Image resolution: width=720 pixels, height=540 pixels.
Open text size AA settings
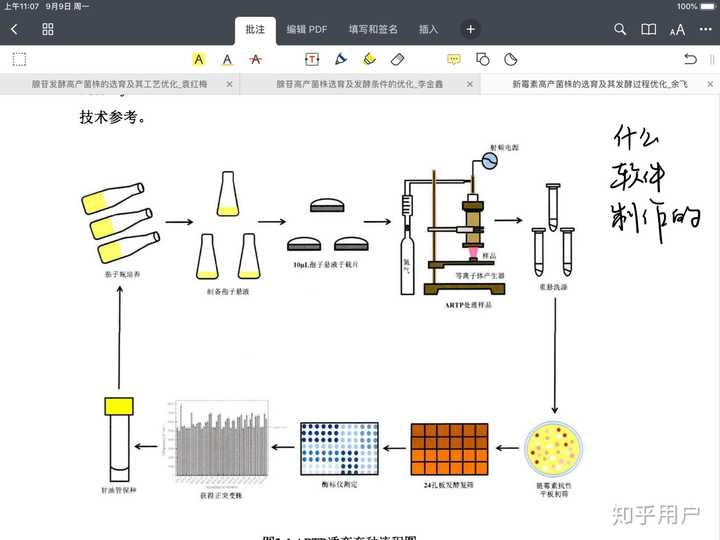pyautogui.click(x=677, y=30)
